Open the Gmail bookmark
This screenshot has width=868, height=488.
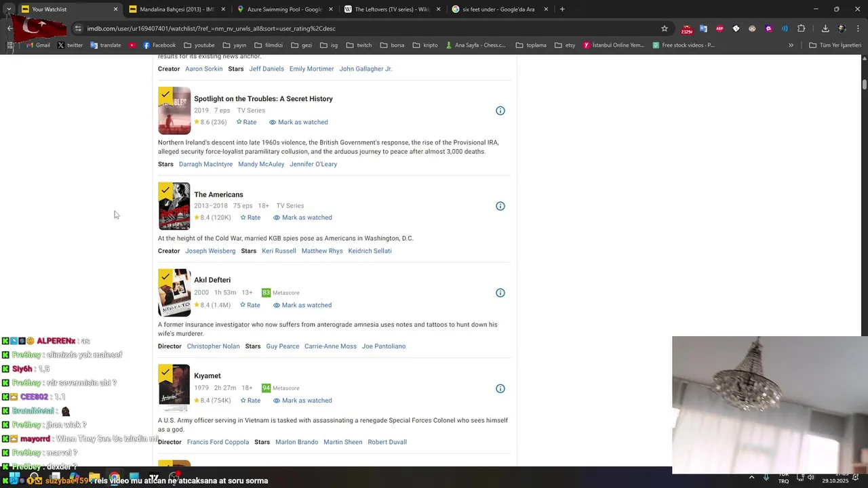37,45
